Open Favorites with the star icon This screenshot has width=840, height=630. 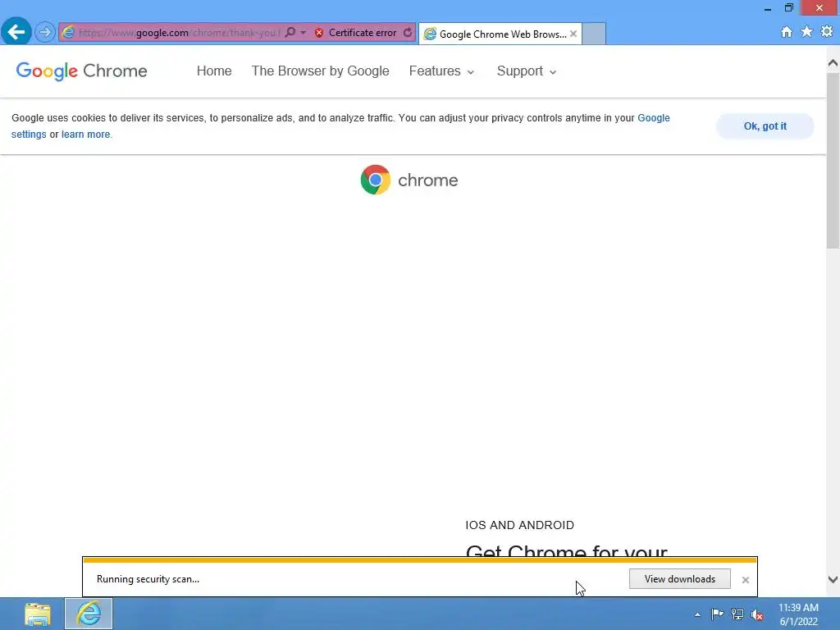pos(806,32)
